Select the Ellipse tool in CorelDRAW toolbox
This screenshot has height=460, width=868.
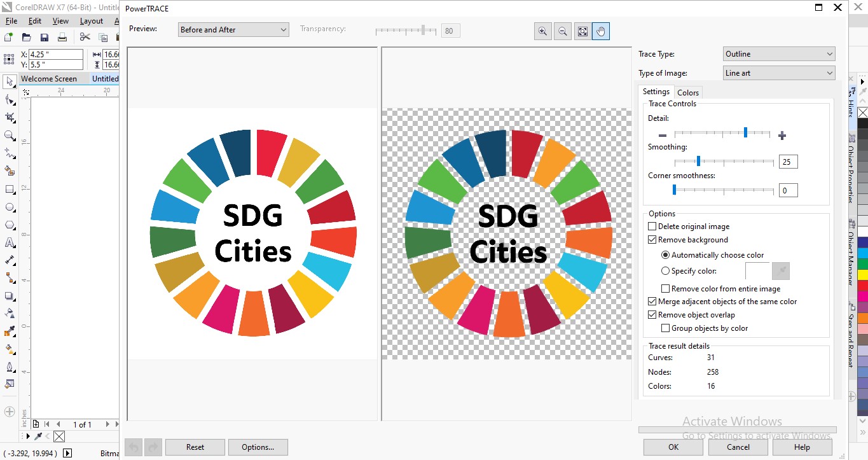point(10,207)
